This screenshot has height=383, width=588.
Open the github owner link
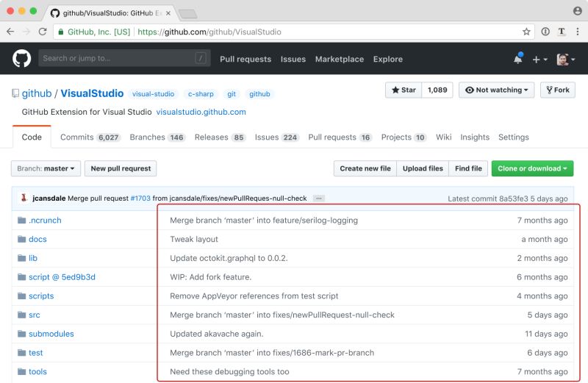pyautogui.click(x=37, y=93)
